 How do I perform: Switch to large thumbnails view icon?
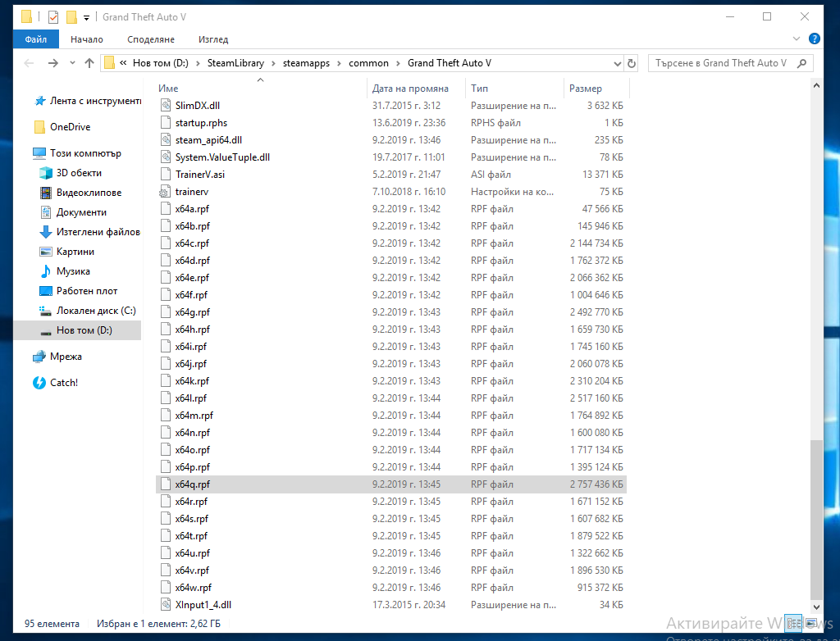pyautogui.click(x=811, y=623)
